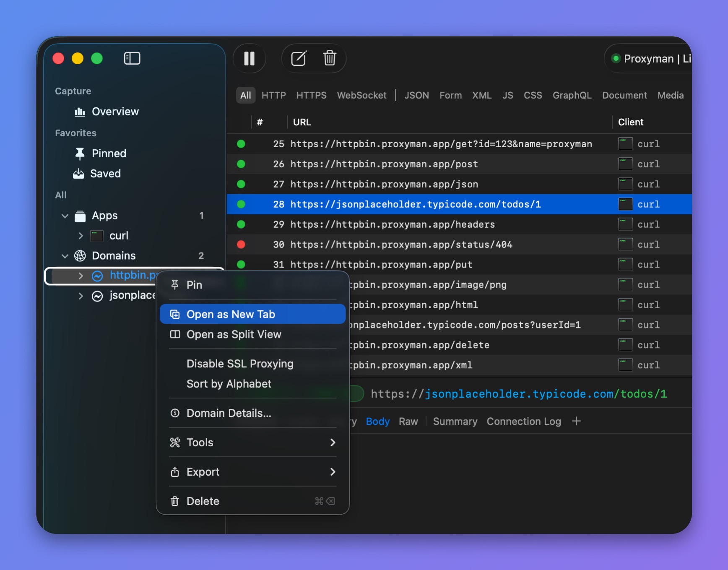Open the Saved favorites item

pos(97,174)
